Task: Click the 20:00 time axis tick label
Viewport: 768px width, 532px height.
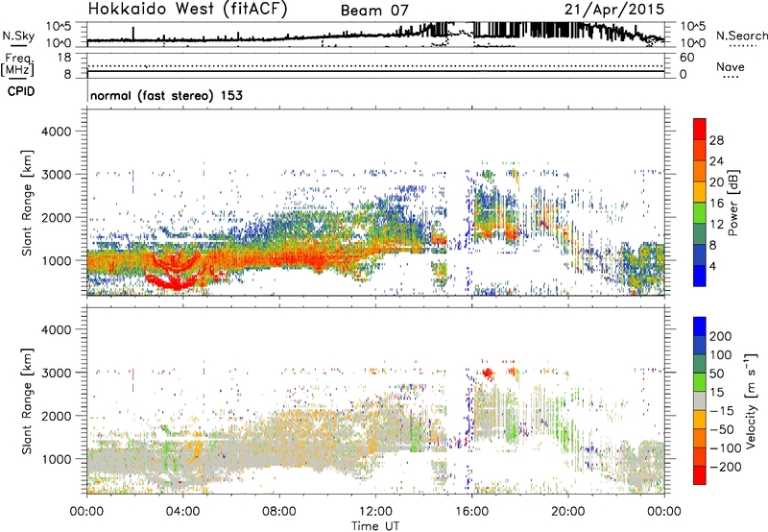Action: [567, 512]
